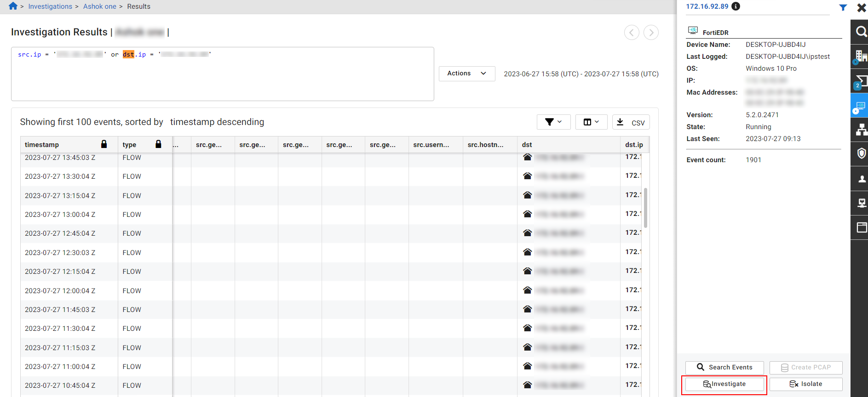Open the shield icon in right sidebar

pos(861,153)
